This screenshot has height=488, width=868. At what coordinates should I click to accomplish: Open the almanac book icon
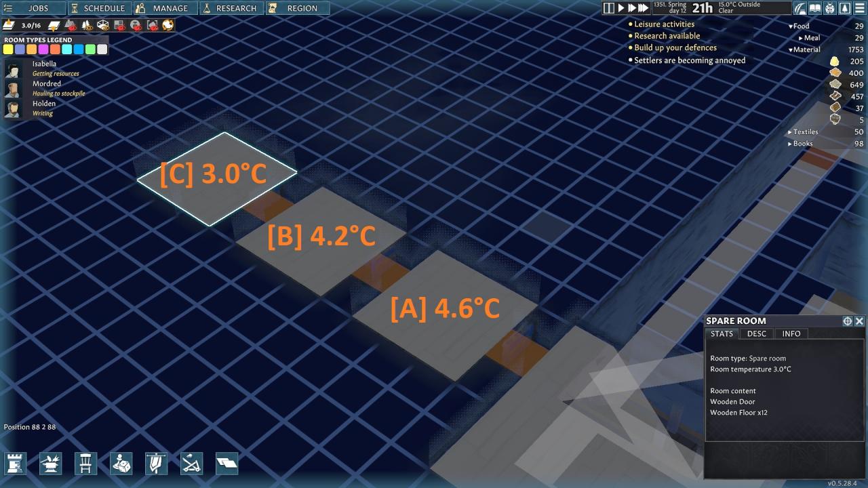click(816, 8)
